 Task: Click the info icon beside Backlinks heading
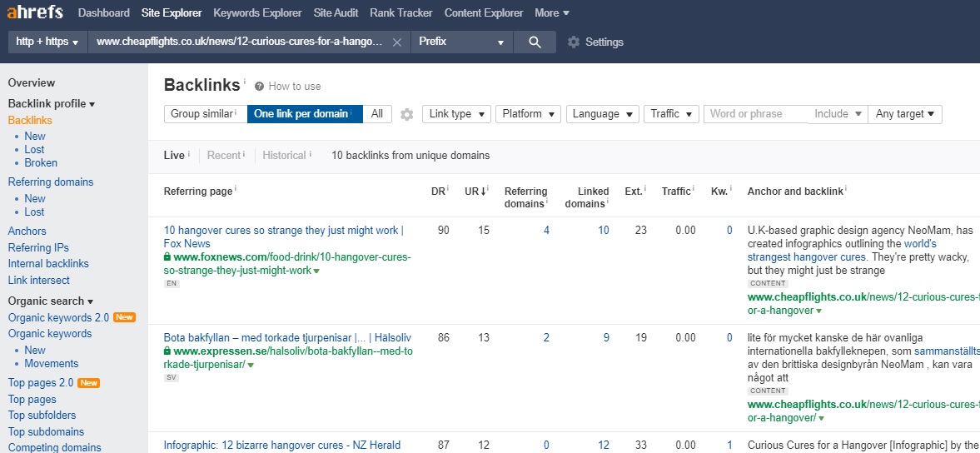[x=244, y=82]
